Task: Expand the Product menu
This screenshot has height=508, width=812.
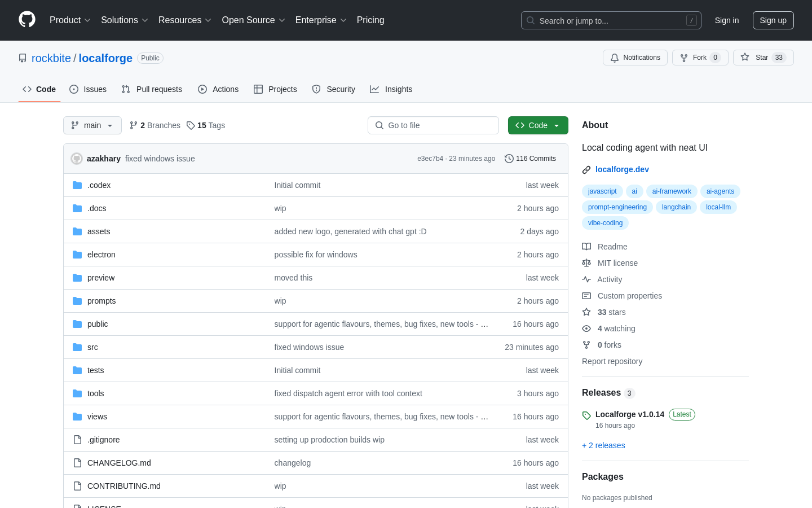Action: coord(70,20)
